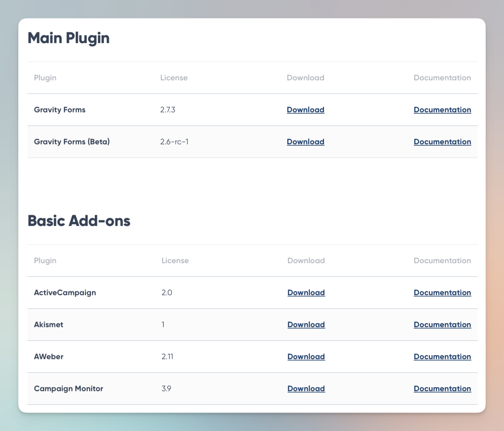The image size is (504, 431).
Task: View Documentation for AWeber
Action: point(442,356)
